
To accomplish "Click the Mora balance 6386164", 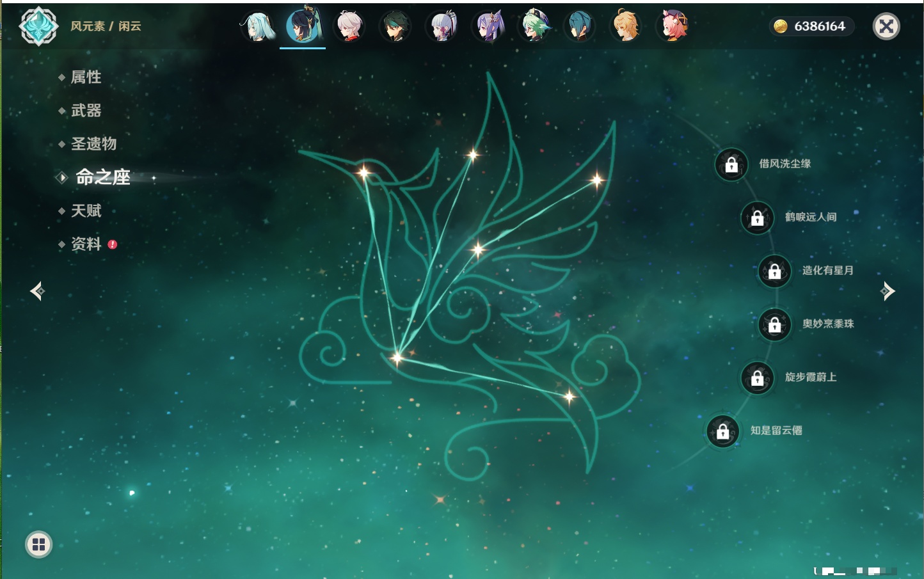I will point(811,26).
